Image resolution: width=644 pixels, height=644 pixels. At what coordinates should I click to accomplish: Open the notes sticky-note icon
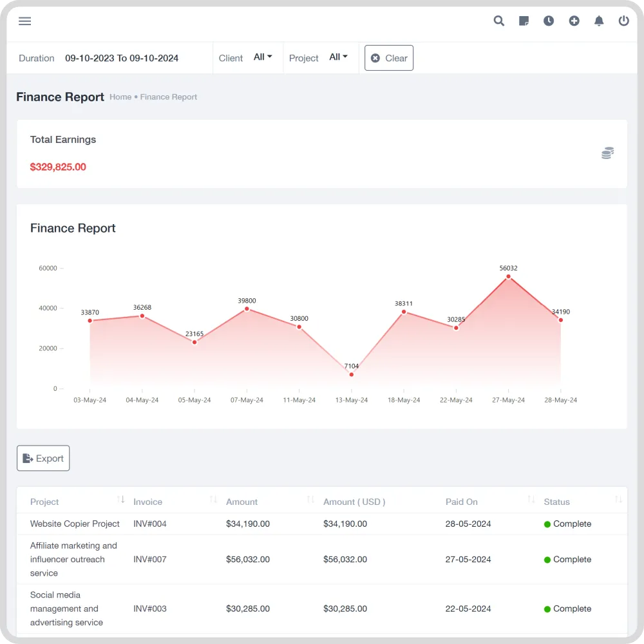[524, 21]
